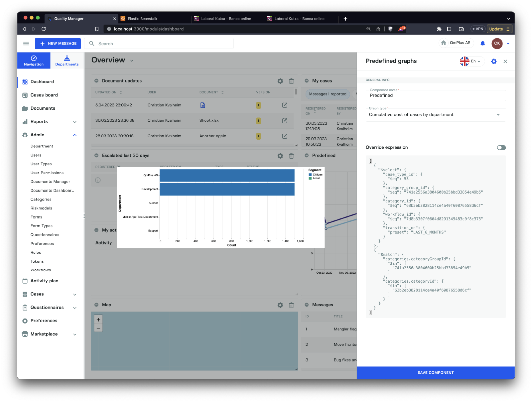Open settings gear in Predefined graphs panel
Viewport: 532px width, 402px height.
[x=494, y=62]
